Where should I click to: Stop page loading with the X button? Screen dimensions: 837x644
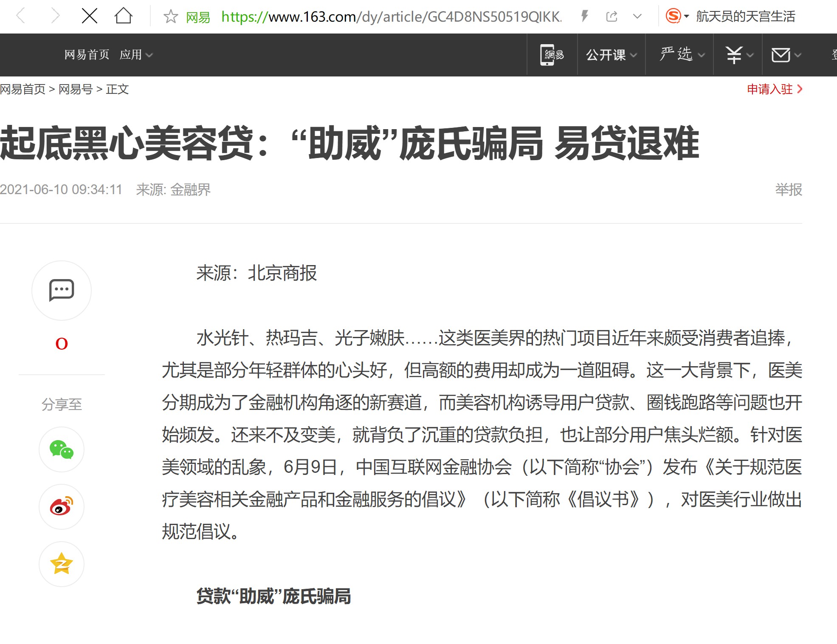point(90,16)
